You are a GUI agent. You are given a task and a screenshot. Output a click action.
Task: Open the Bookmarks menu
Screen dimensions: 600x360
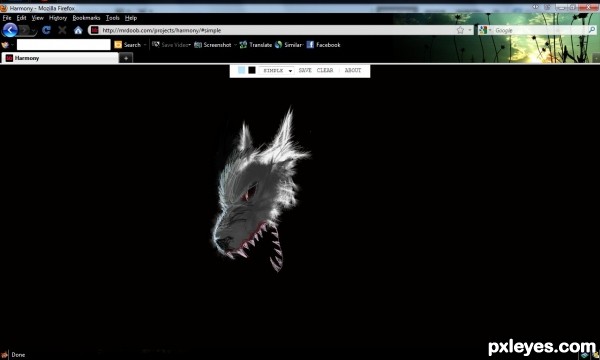point(86,18)
